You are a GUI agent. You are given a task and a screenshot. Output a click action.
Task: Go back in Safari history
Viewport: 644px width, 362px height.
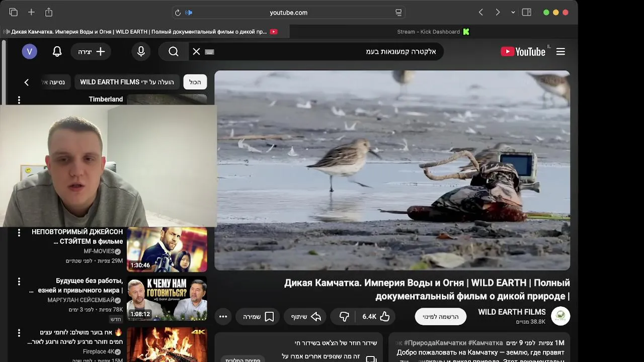pyautogui.click(x=481, y=12)
